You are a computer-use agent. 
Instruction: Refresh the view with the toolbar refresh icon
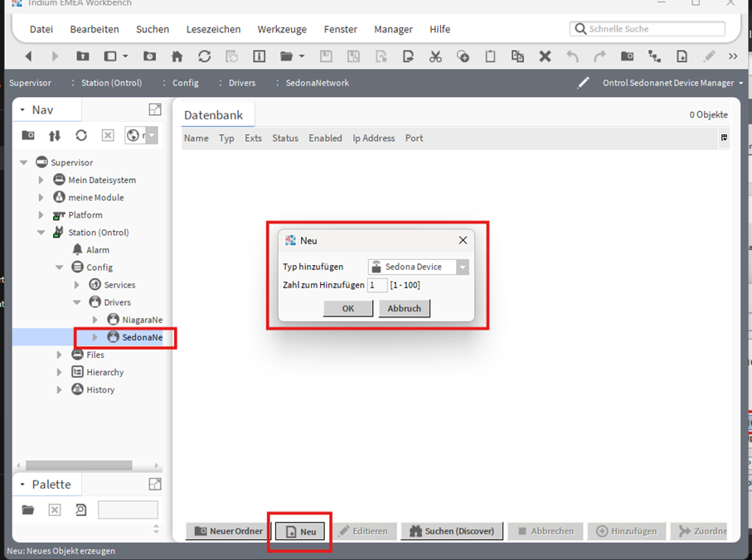[x=204, y=56]
